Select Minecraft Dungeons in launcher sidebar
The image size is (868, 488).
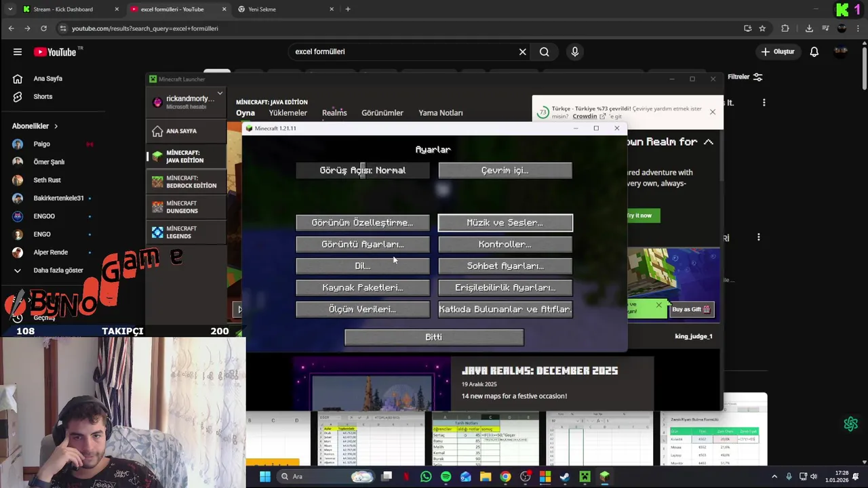(186, 207)
